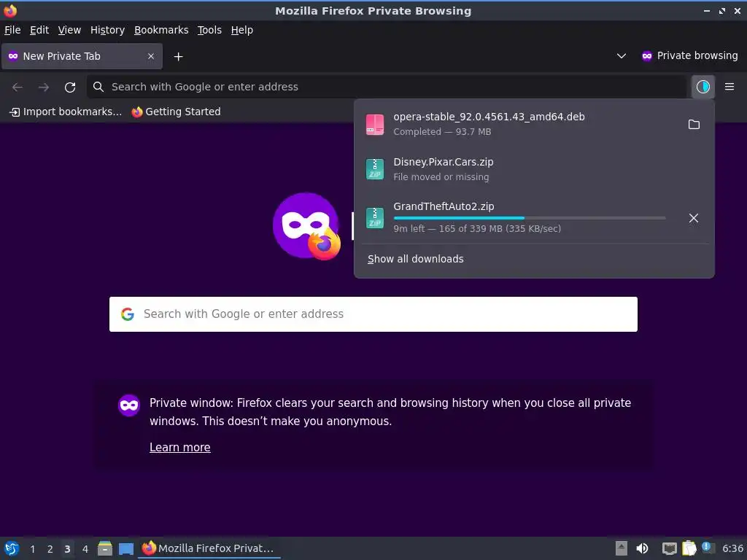Open the Firefox application menu (hamburger)
This screenshot has width=747, height=560.
click(x=729, y=87)
